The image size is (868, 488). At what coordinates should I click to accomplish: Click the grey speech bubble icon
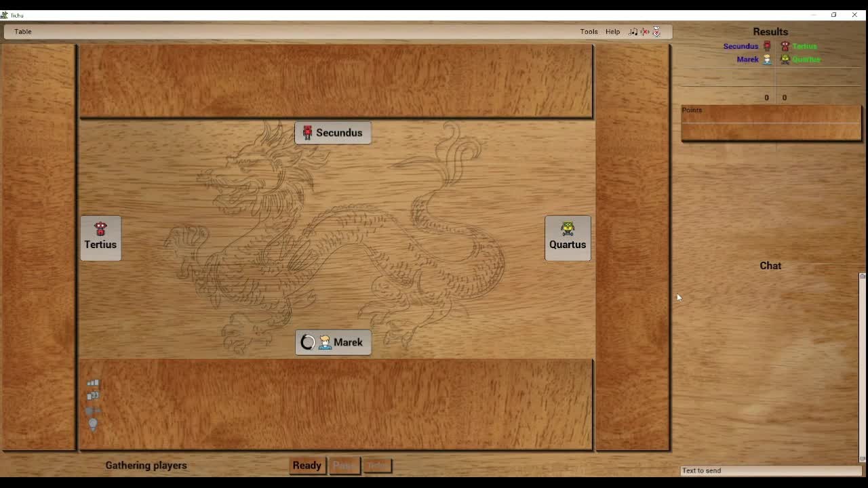pyautogui.click(x=93, y=410)
